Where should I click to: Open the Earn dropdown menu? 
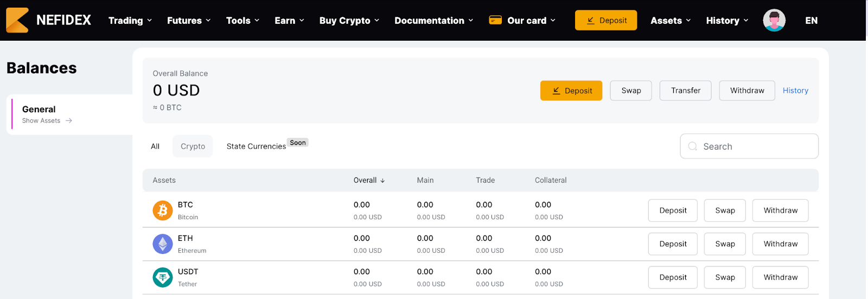pos(289,21)
